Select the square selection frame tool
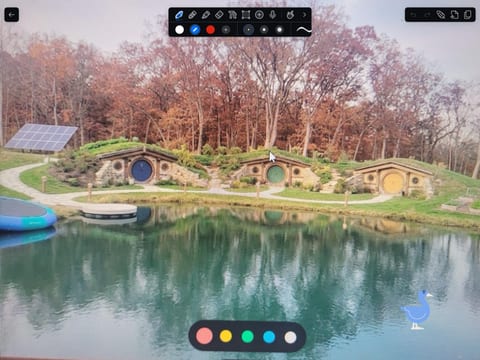Screen dimensions: 480x360 [246, 15]
